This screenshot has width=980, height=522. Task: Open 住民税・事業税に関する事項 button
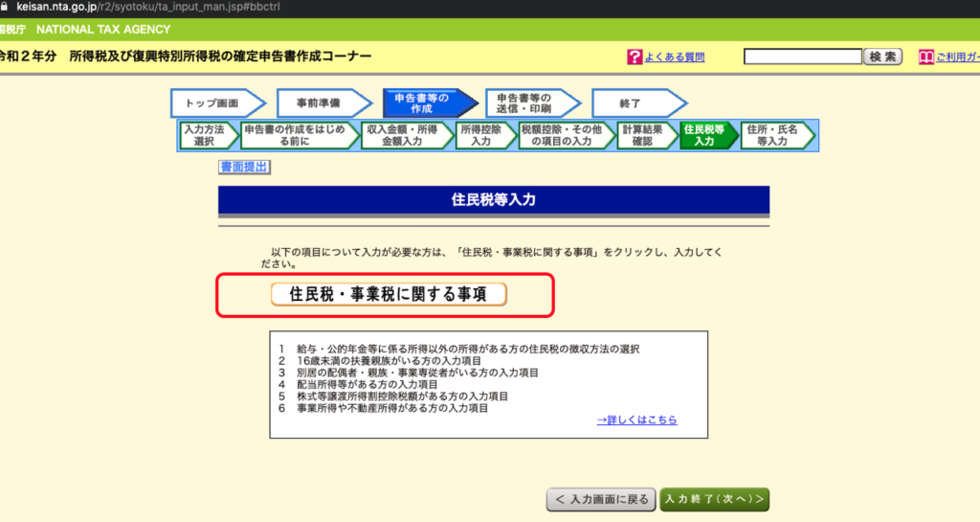coord(389,294)
